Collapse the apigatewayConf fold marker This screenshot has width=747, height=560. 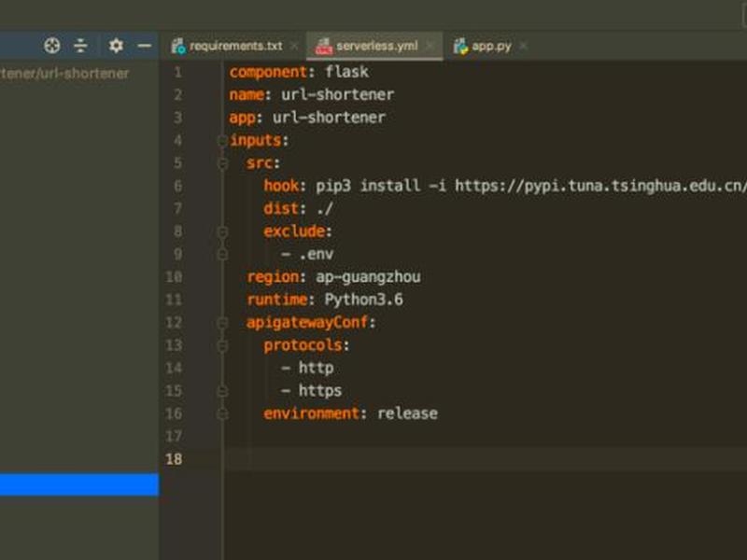[222, 323]
